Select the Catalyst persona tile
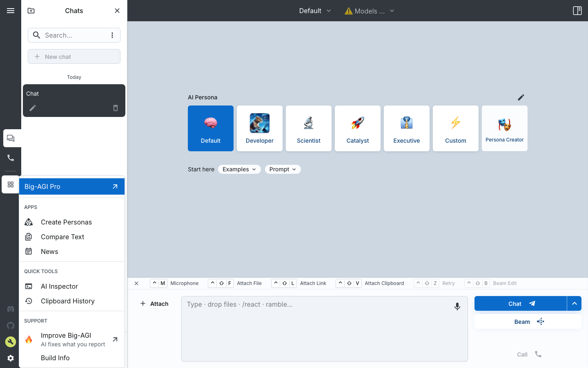This screenshot has width=588, height=368. click(x=358, y=128)
